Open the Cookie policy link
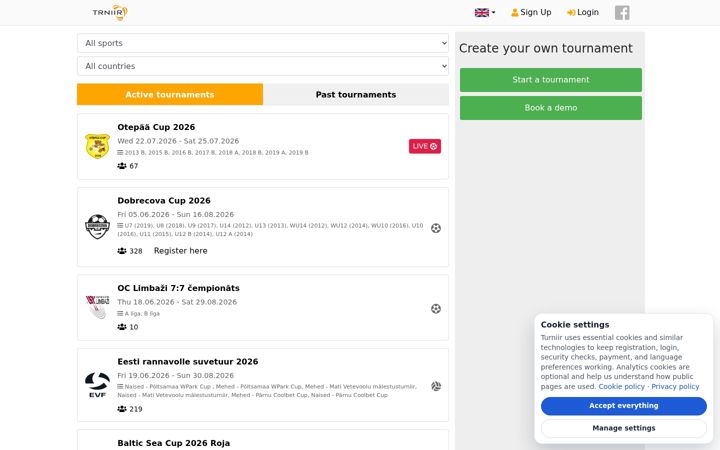The width and height of the screenshot is (720, 450). (x=621, y=387)
